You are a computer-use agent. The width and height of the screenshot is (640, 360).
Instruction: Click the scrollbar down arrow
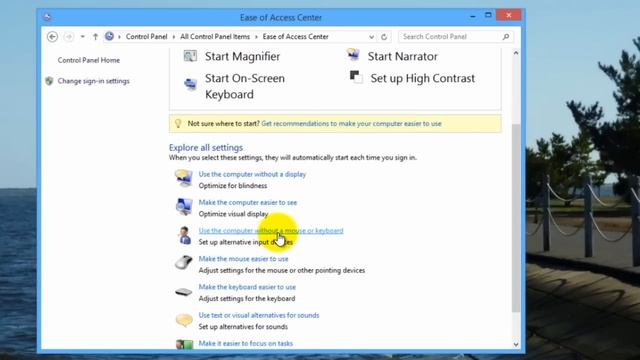(516, 344)
